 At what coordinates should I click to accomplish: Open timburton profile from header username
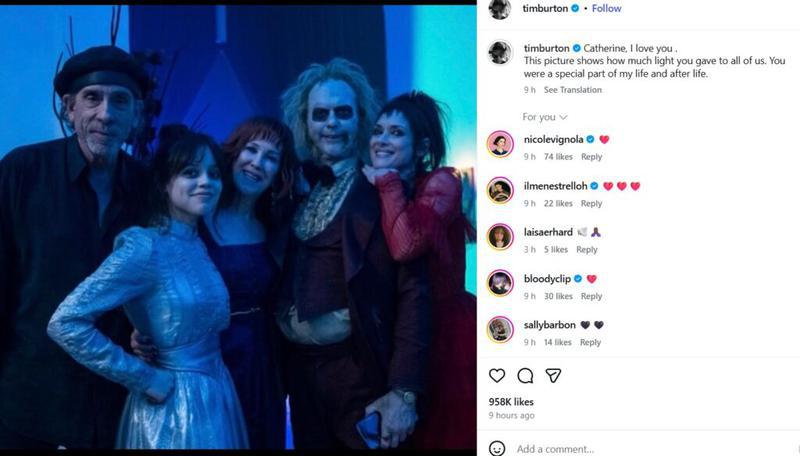pyautogui.click(x=545, y=8)
